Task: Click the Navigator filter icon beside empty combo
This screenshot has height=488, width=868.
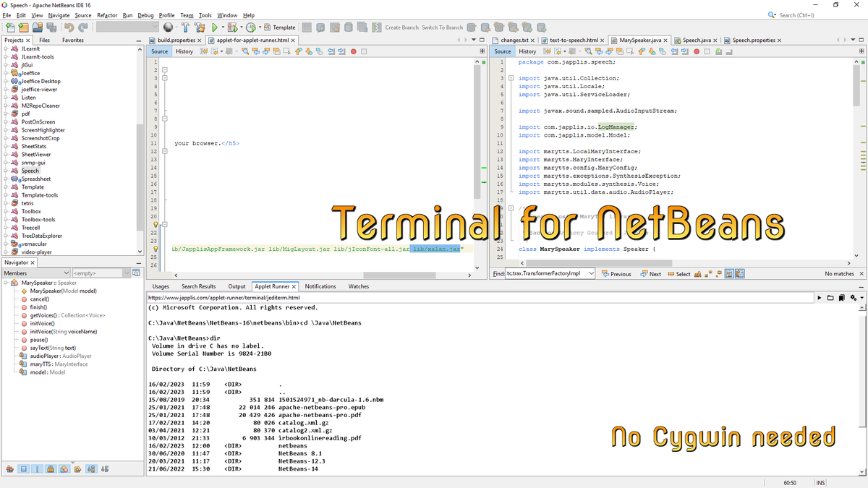Action: [x=135, y=273]
